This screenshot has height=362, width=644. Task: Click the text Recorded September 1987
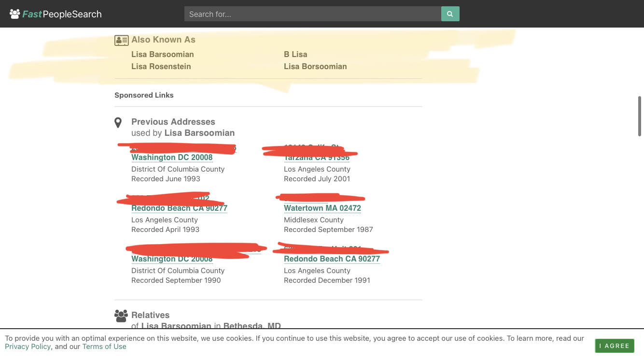click(328, 230)
